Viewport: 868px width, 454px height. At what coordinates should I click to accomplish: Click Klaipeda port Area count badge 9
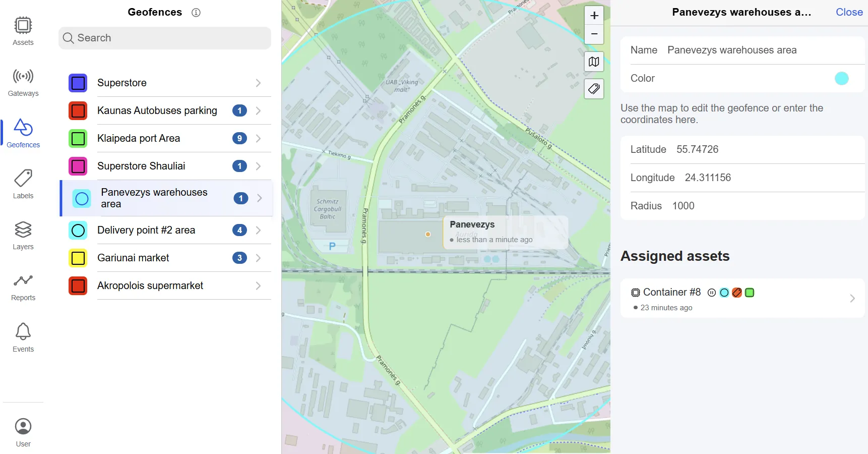tap(239, 138)
